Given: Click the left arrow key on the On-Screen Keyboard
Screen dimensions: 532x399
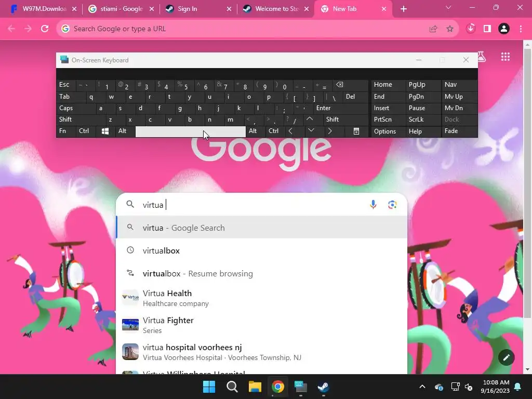Looking at the screenshot, I should (x=290, y=131).
